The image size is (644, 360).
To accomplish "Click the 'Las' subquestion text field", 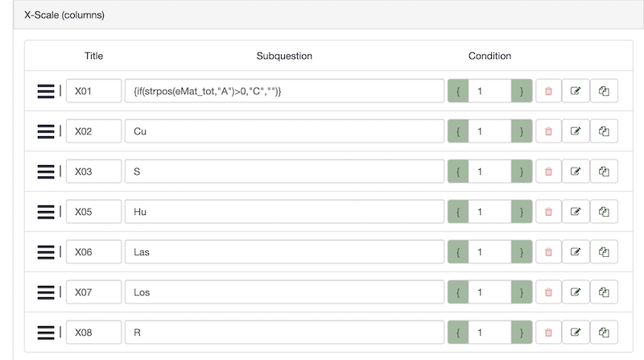I will (283, 252).
